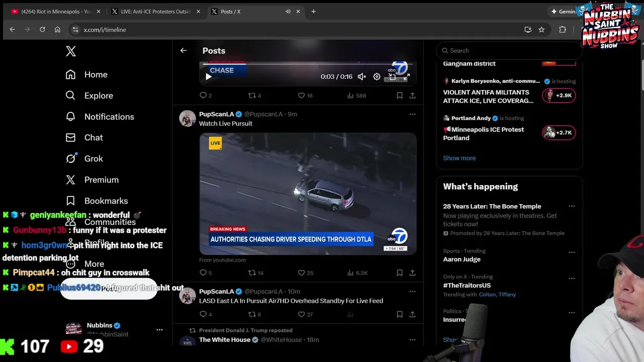This screenshot has height=362, width=644.
Task: View analytics for the 588 views post
Action: point(357,96)
